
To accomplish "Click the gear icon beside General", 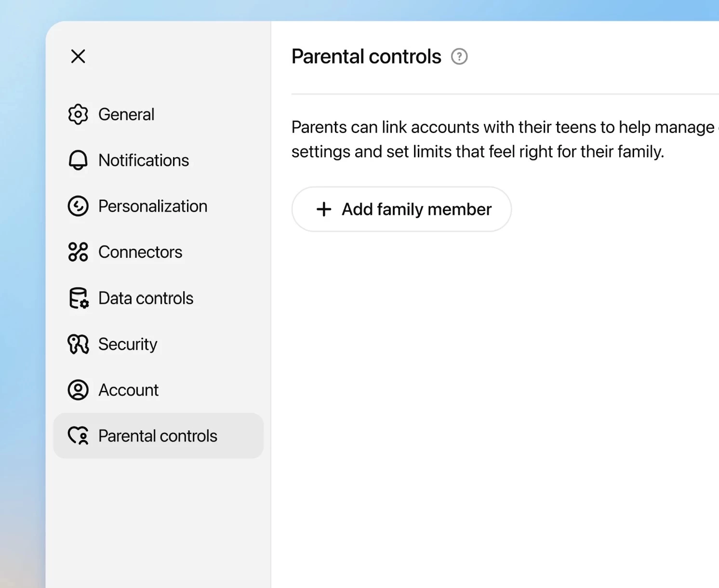I will 78,115.
